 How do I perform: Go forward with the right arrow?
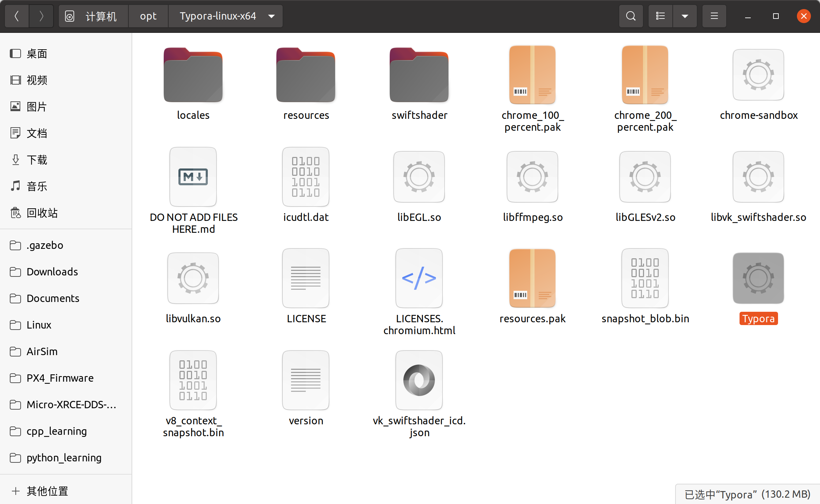coord(41,16)
